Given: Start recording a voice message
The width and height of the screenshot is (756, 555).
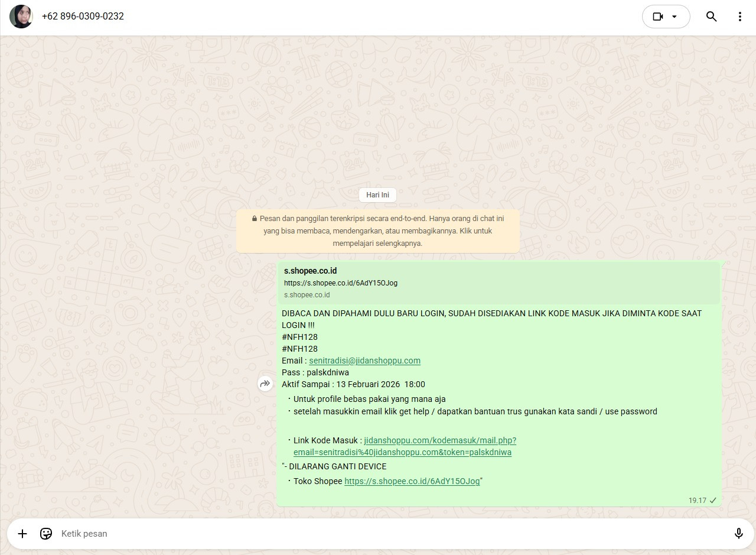Looking at the screenshot, I should point(738,534).
